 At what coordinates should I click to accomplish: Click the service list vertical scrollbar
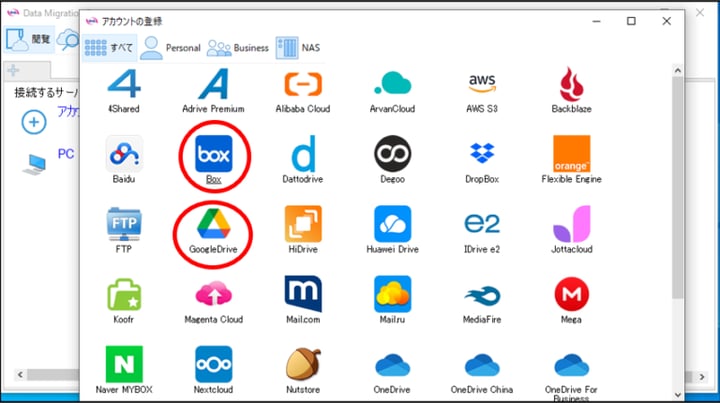tap(677, 200)
